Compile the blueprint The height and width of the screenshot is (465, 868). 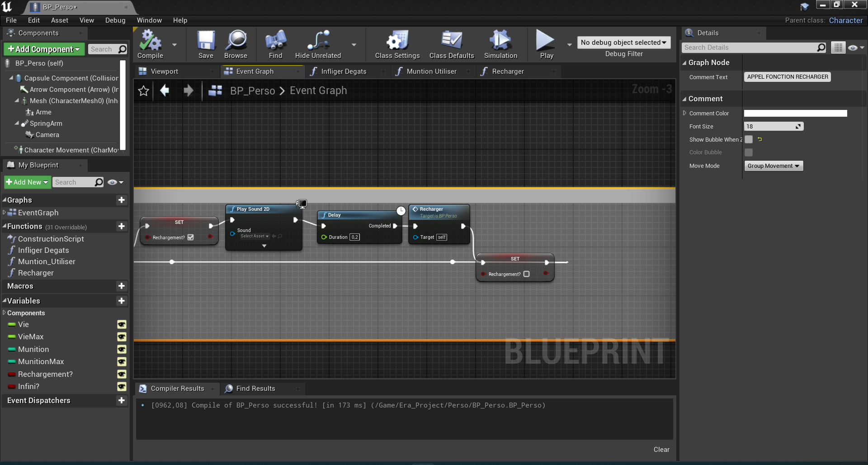(x=150, y=44)
